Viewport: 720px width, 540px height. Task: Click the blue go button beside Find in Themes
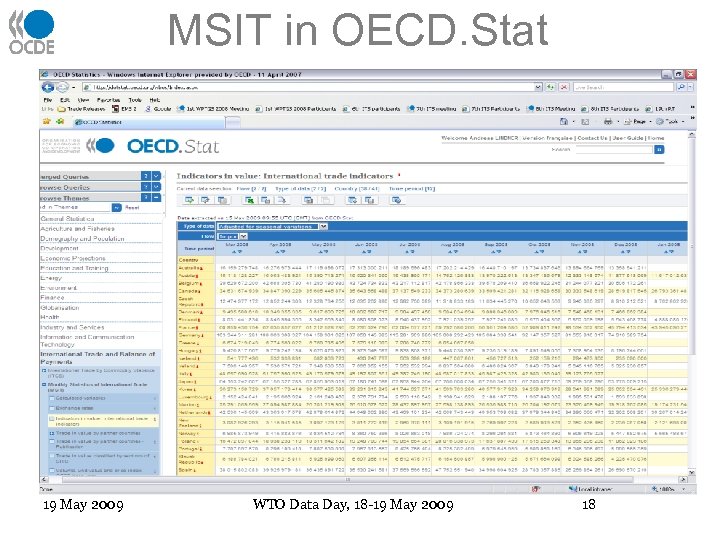[117, 208]
